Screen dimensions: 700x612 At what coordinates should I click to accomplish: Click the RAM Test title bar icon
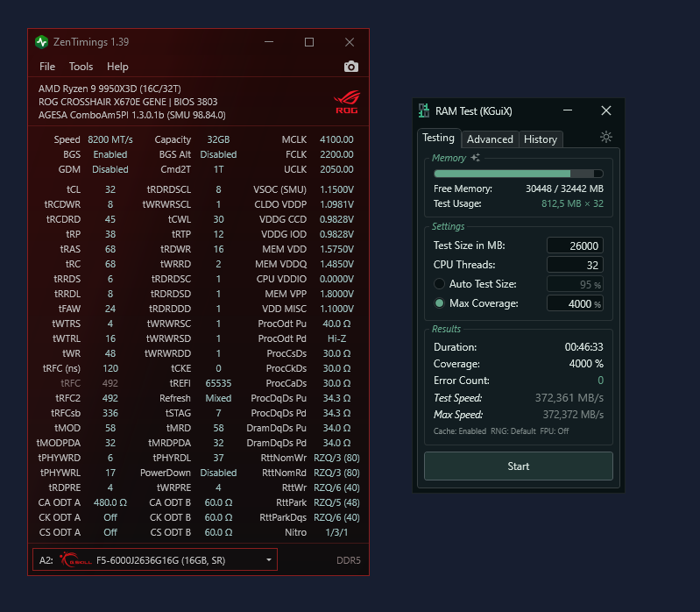click(x=424, y=110)
